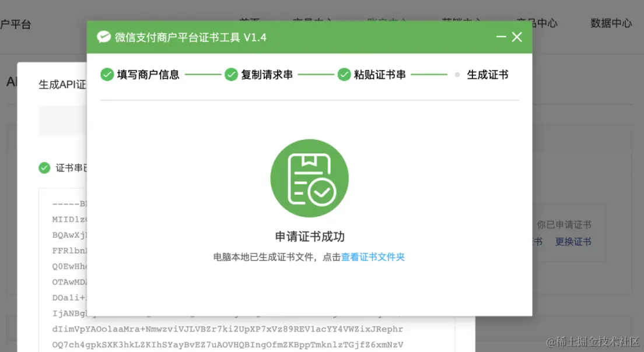Viewport: 644px width, 352px height.
Task: Select the 生成证书 step label
Action: click(488, 75)
